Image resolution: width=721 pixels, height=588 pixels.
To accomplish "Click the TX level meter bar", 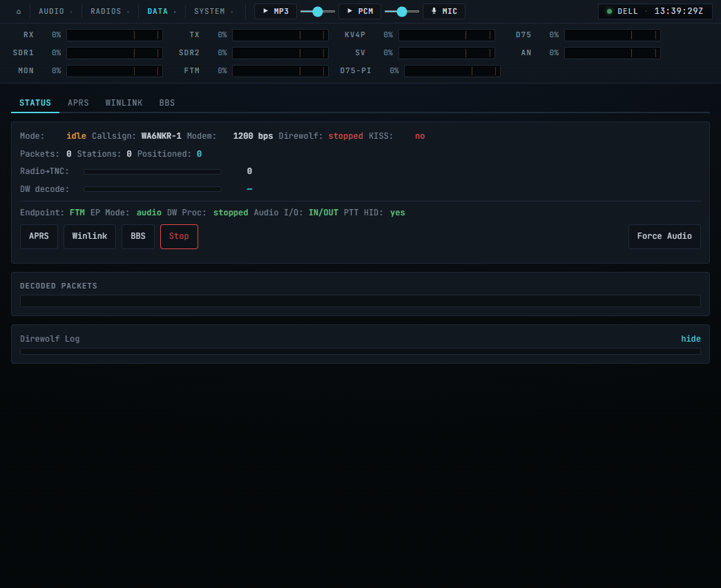I will click(x=280, y=35).
